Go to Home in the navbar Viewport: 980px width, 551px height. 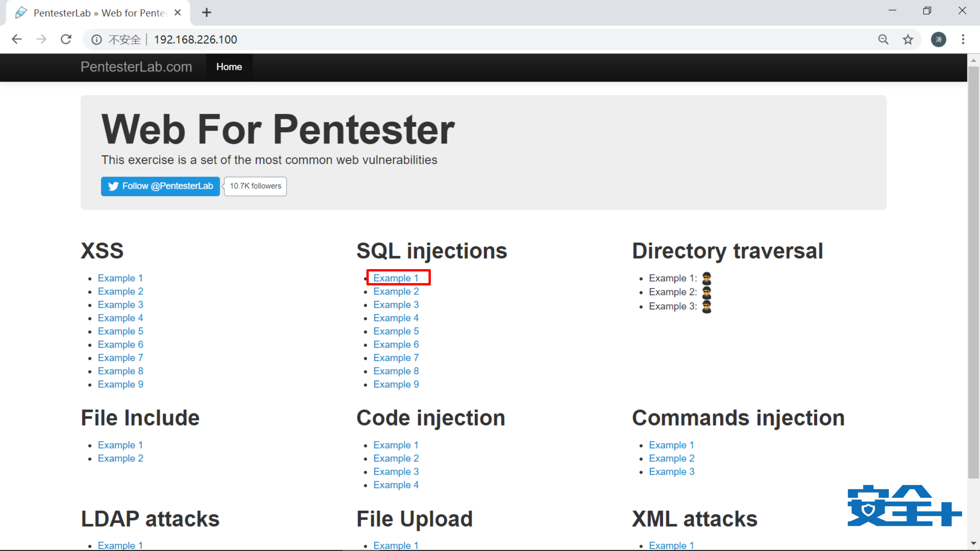229,67
